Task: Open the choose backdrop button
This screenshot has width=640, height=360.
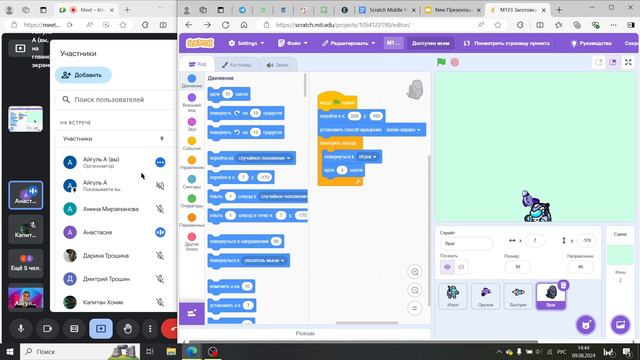Action: tap(620, 325)
